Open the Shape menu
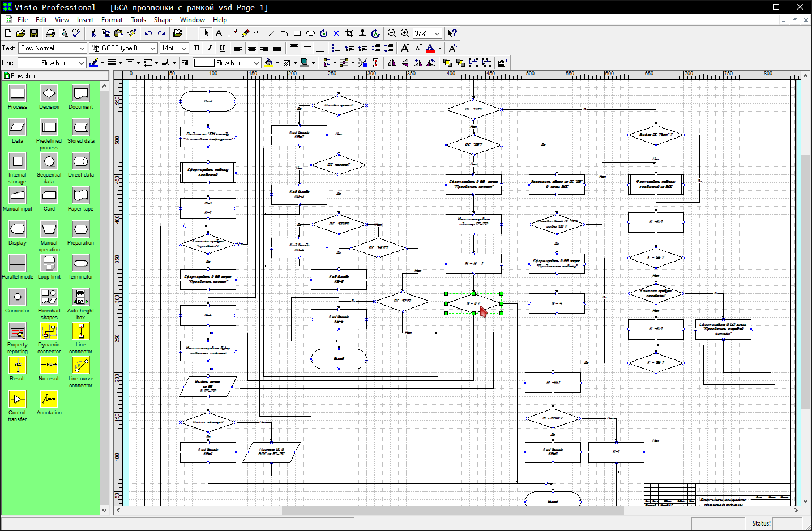The image size is (812, 531). (x=163, y=20)
